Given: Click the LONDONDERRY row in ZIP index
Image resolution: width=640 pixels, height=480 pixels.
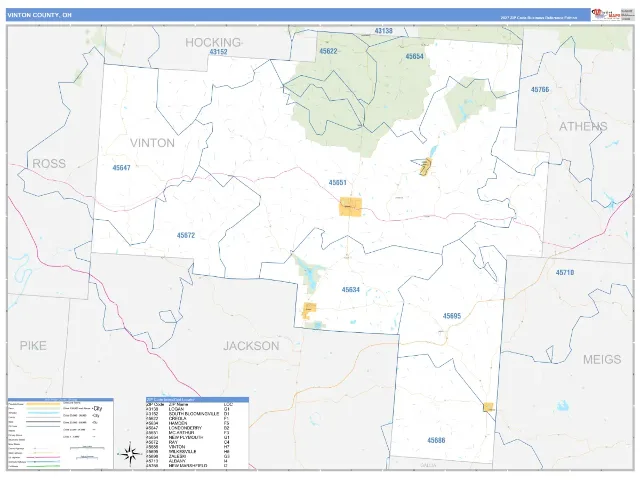Looking at the screenshot, I should coord(197,428).
